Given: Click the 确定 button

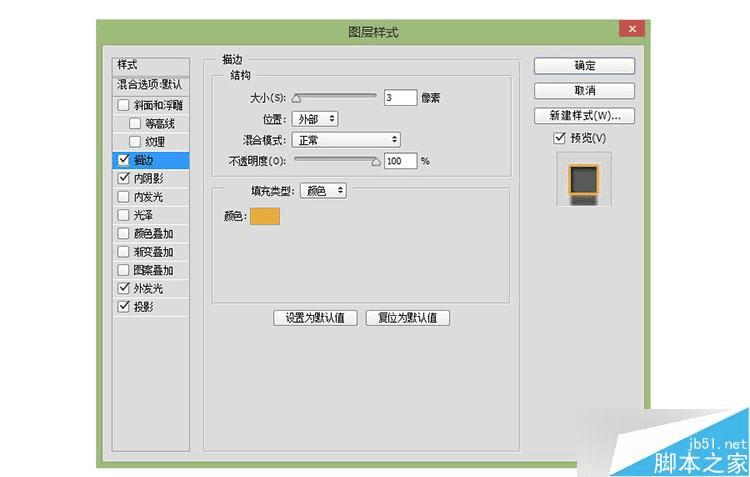Looking at the screenshot, I should coord(585,66).
